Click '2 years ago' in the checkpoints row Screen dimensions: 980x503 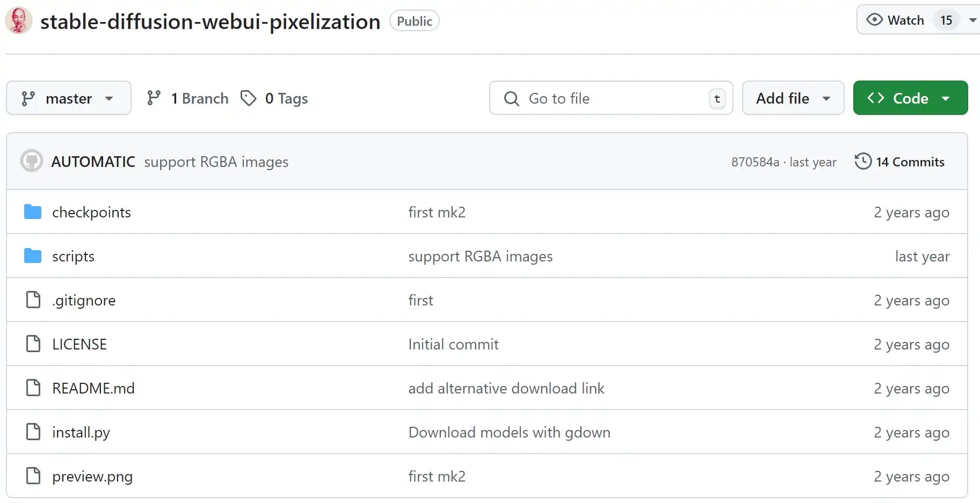(x=911, y=213)
